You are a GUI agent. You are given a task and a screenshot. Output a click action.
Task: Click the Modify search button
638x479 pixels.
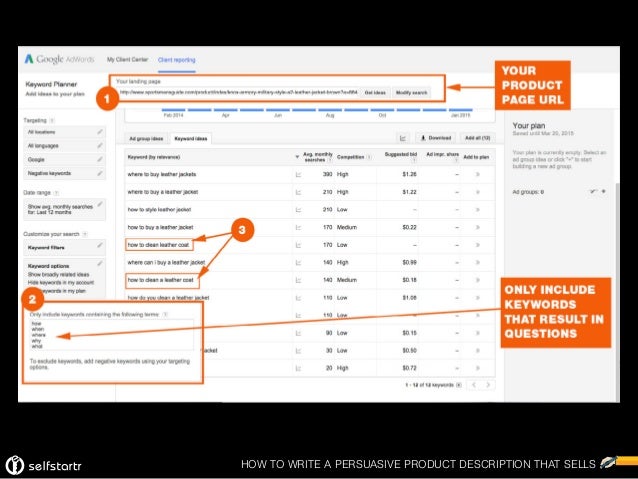click(411, 93)
